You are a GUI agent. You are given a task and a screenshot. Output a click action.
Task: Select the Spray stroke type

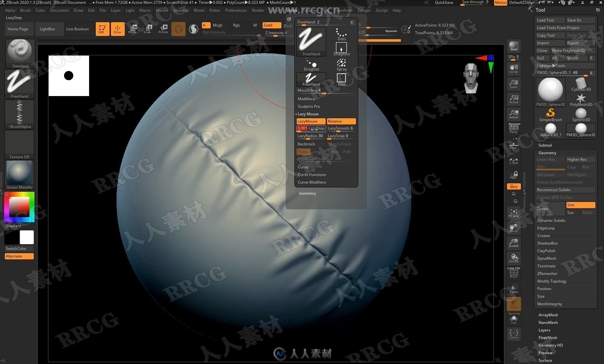341,65
